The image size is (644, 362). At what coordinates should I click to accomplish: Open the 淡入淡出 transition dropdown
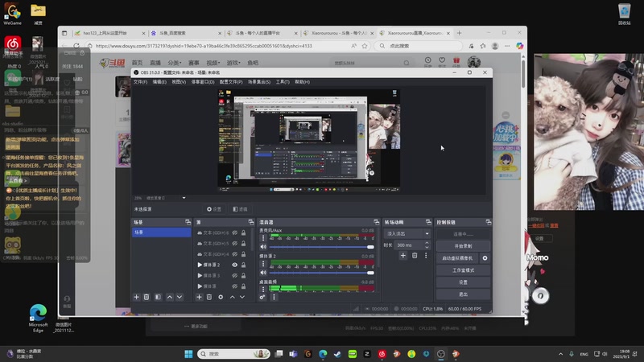click(407, 233)
